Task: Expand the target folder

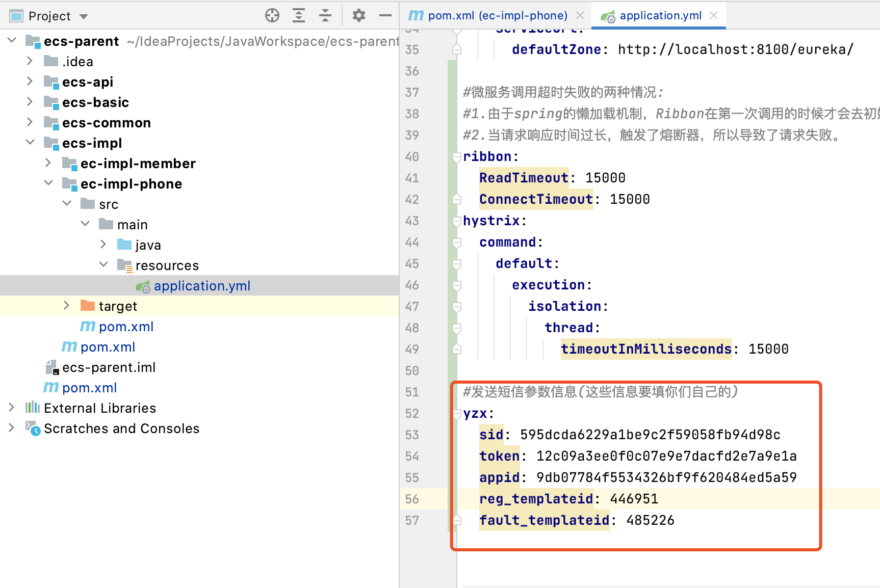Action: tap(67, 306)
